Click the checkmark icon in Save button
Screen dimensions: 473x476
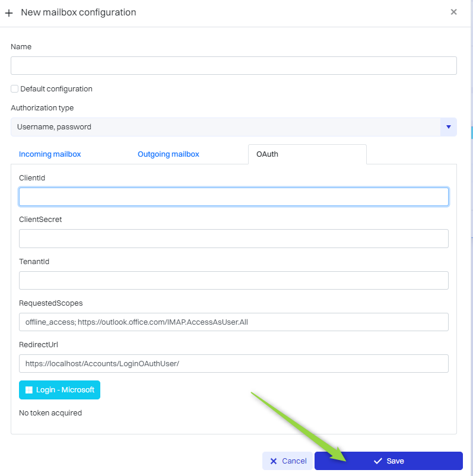click(x=377, y=461)
